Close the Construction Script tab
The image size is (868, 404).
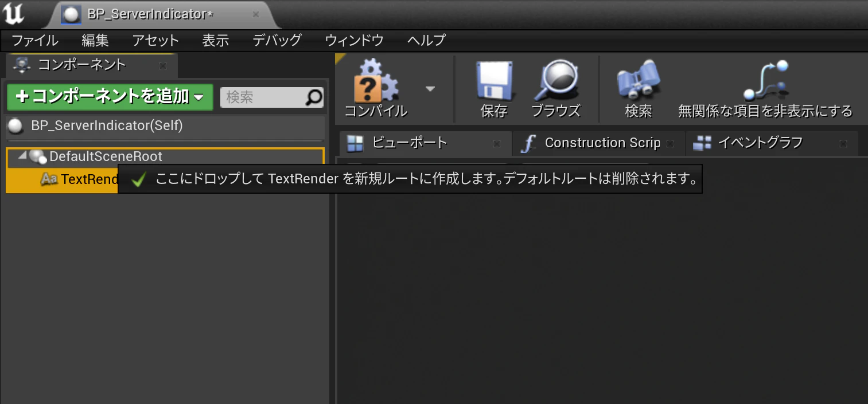click(x=671, y=144)
